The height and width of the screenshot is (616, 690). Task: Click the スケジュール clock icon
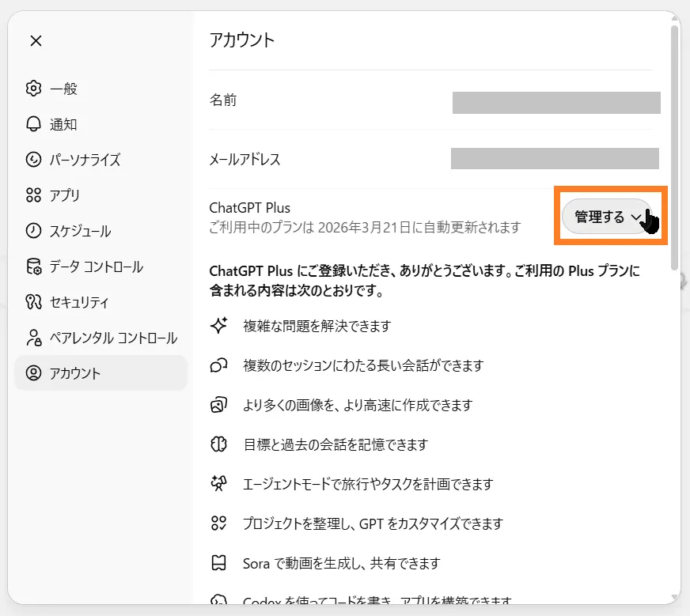[x=33, y=231]
